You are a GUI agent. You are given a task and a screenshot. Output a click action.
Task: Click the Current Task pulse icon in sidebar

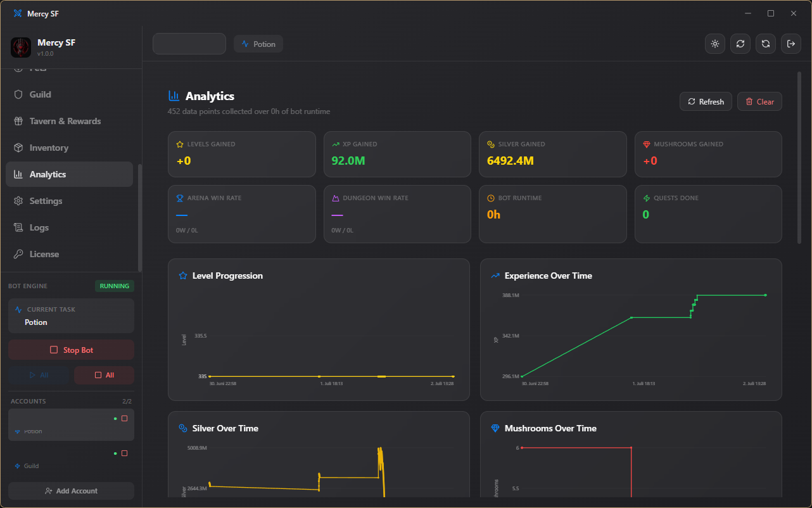point(18,310)
